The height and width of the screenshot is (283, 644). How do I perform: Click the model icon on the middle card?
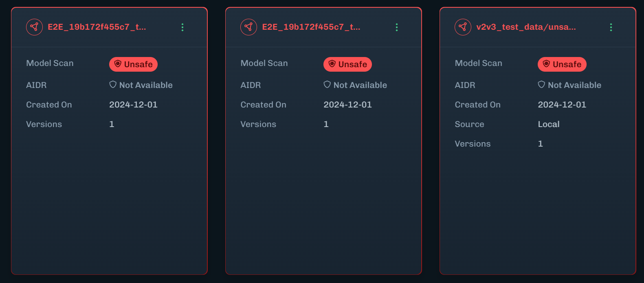click(248, 27)
